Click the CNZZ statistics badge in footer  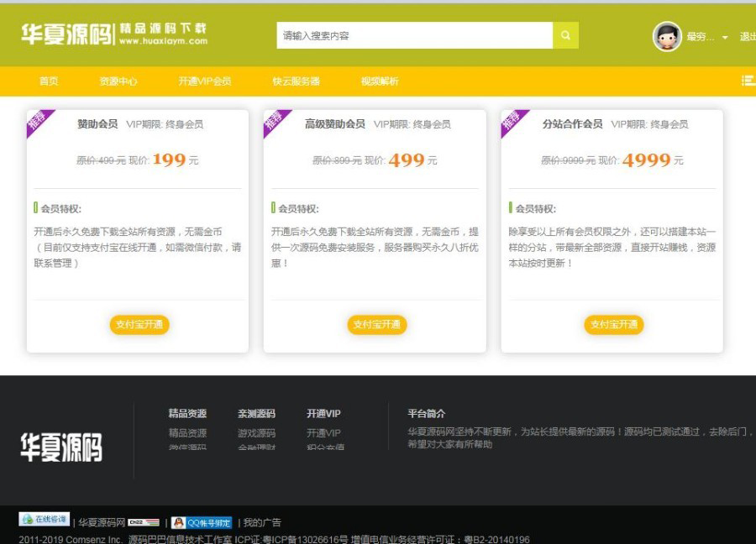point(144,522)
